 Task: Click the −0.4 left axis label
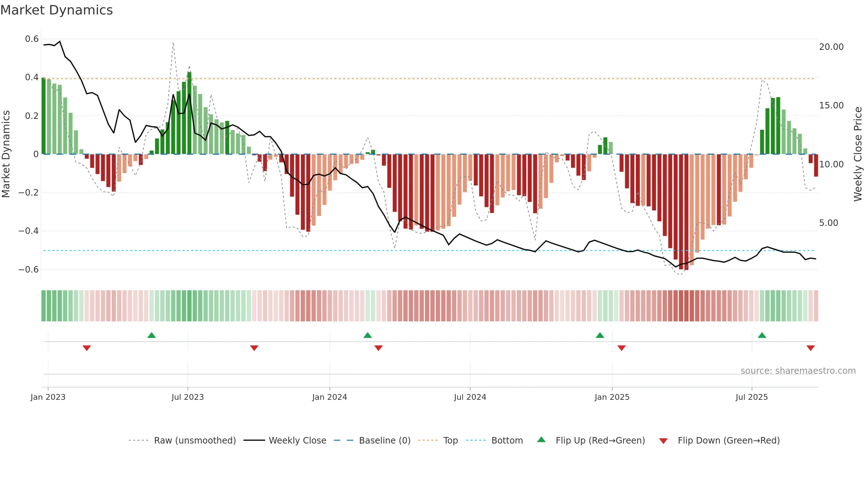point(29,231)
